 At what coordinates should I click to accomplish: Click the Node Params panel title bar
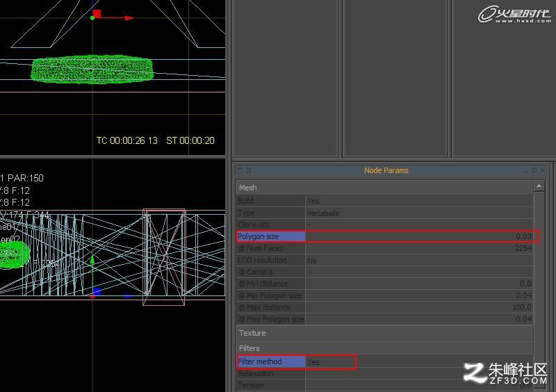(386, 170)
